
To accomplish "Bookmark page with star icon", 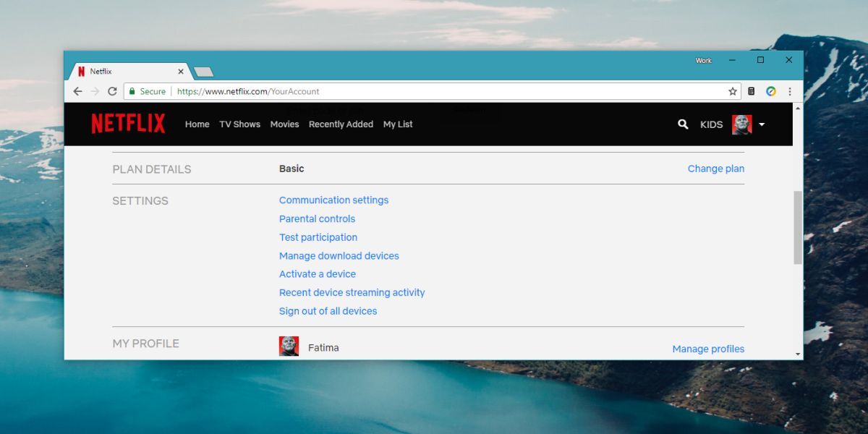I will (733, 92).
